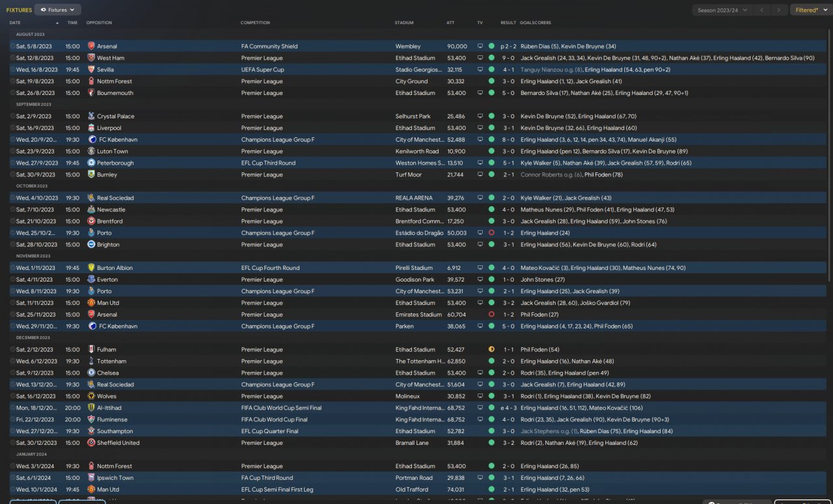
Task: Click the Chelsea club badge
Action: point(91,373)
